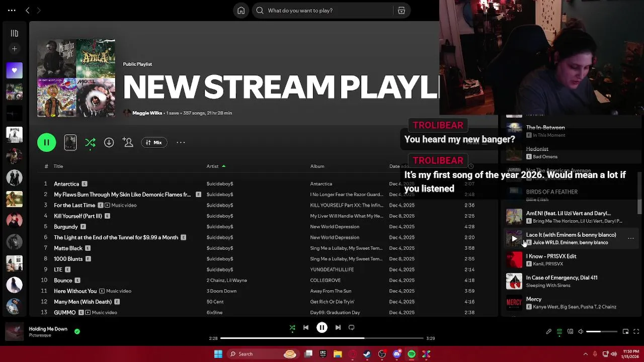This screenshot has width=644, height=362.
Task: Open Connect to a device icon
Action: pyautogui.click(x=570, y=331)
